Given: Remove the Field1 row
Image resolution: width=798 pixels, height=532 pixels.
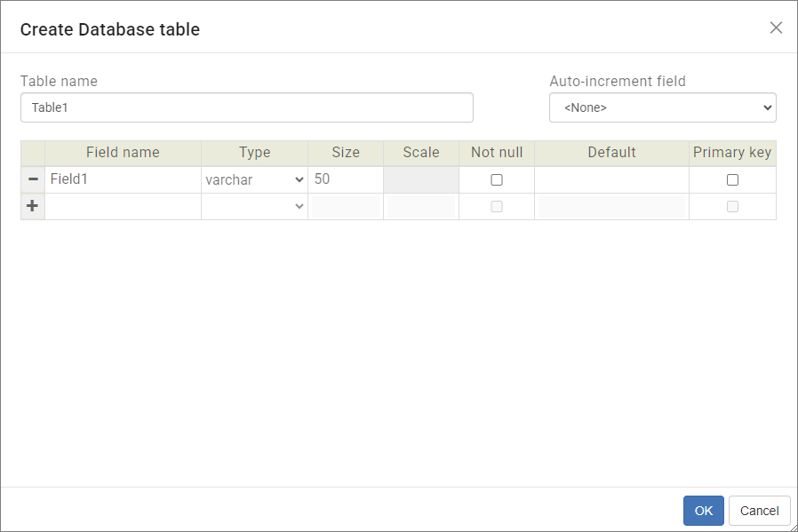Looking at the screenshot, I should click(32, 179).
